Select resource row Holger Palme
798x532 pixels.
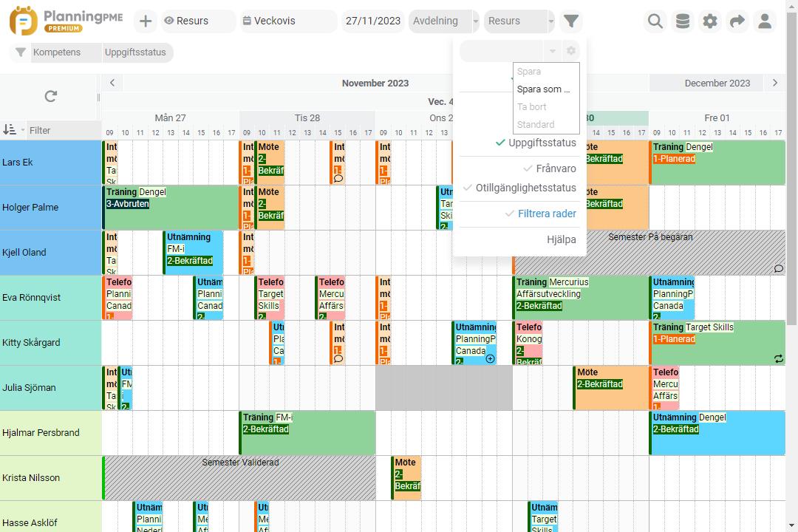(x=51, y=208)
